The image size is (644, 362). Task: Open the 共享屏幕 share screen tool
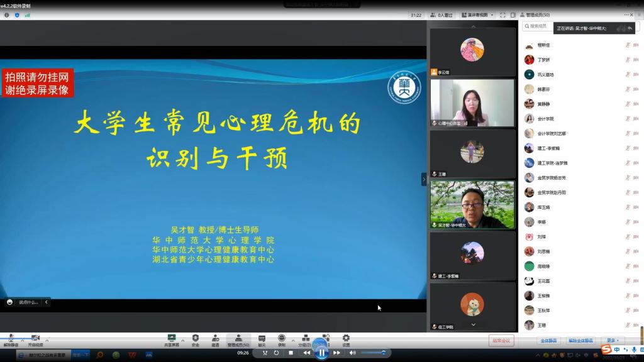[172, 339]
